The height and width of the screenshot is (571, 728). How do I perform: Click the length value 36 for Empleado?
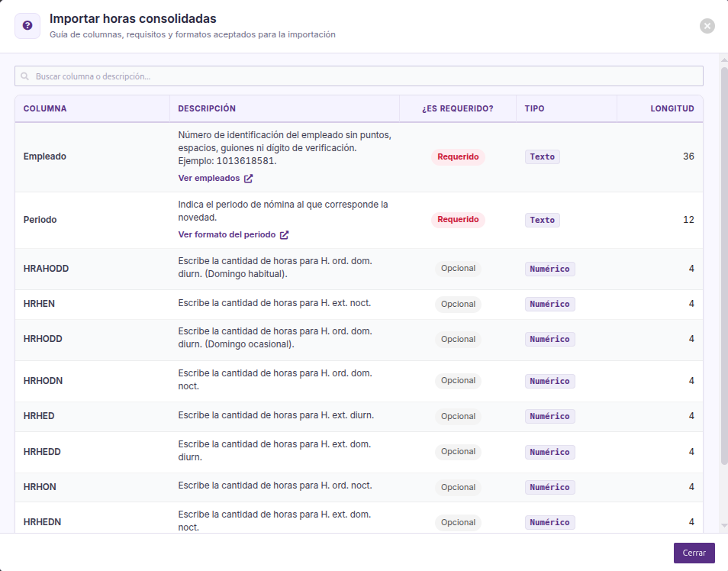coord(688,156)
